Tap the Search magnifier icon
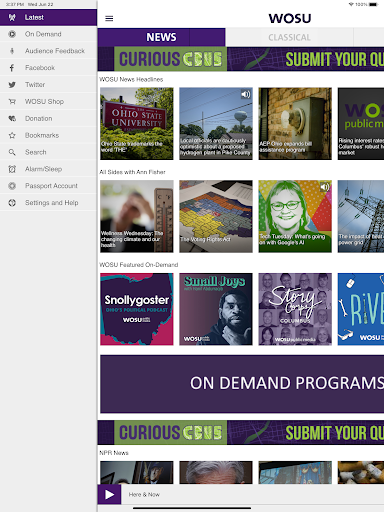The height and width of the screenshot is (512, 384). pyautogui.click(x=12, y=152)
